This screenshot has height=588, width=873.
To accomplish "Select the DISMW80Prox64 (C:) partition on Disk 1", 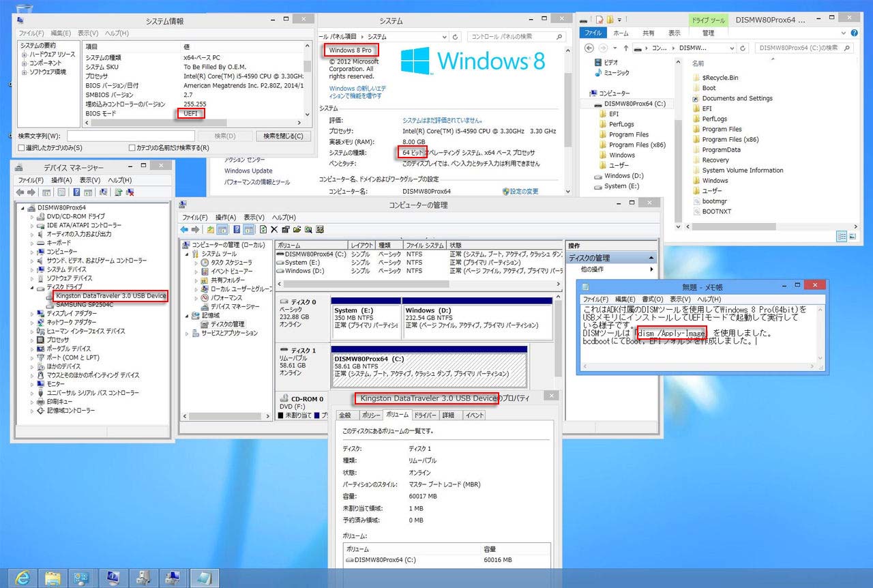I will (x=429, y=366).
